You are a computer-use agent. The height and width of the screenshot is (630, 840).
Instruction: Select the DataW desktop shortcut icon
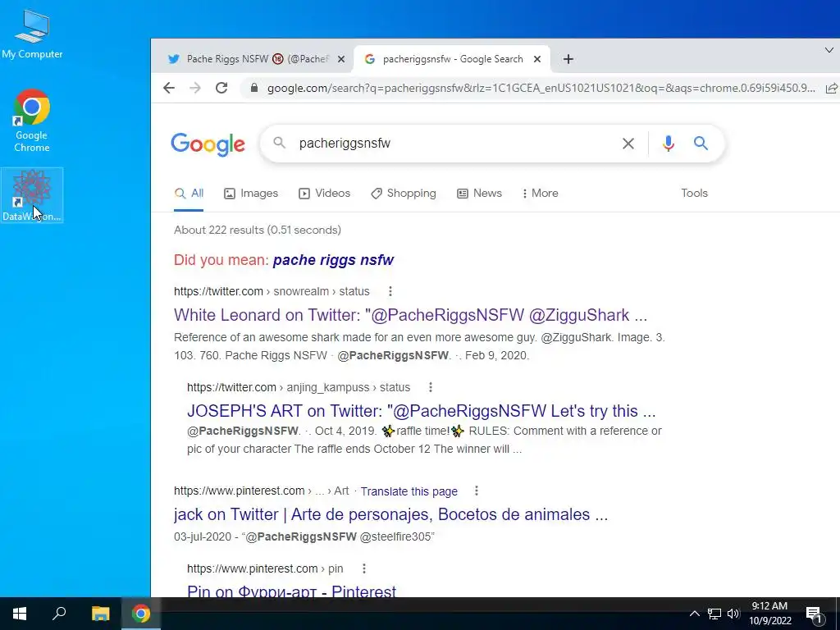32,195
